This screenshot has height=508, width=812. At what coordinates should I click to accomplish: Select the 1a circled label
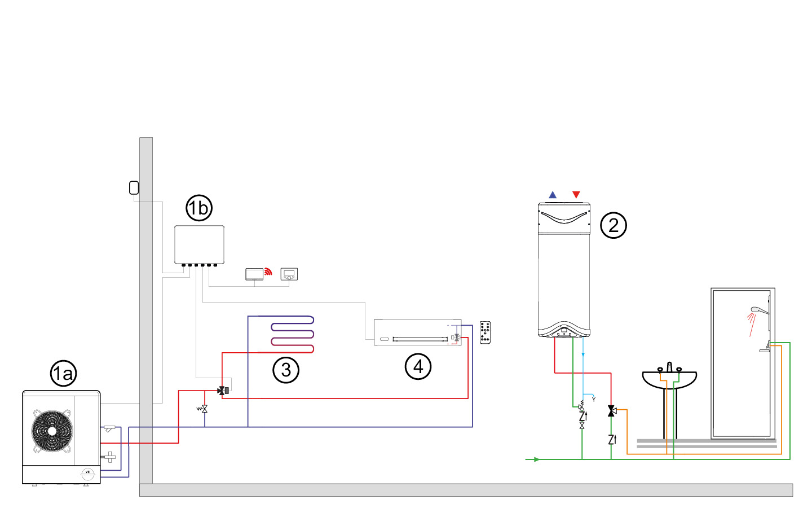click(63, 374)
